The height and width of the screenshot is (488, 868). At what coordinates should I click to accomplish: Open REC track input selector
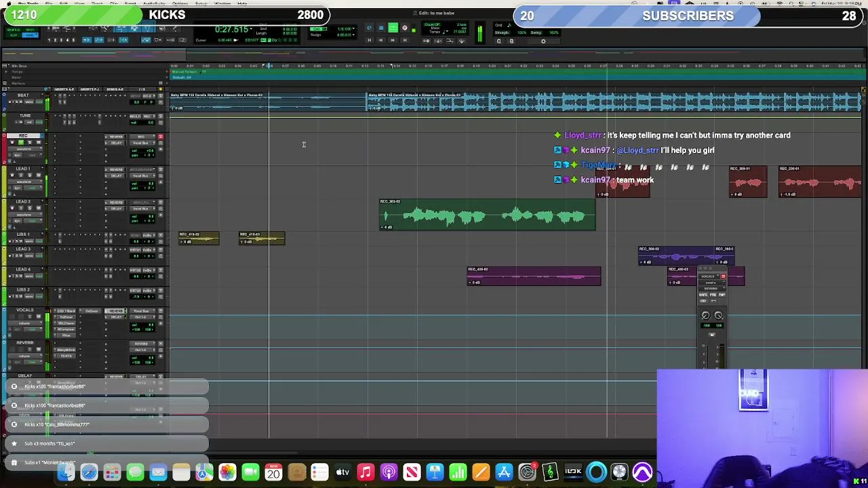(x=141, y=137)
